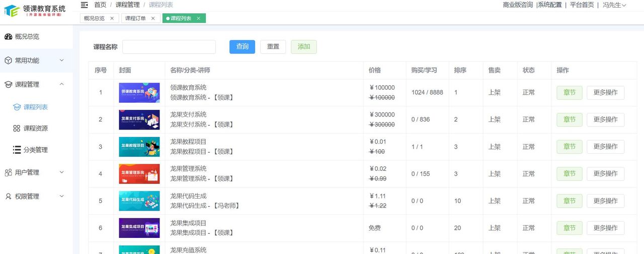Expand the 常用功能 menu chevron
Viewport: 644px width, 254px height.
coord(62,60)
